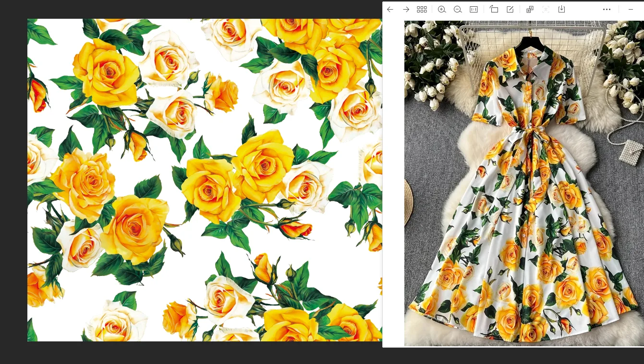Click the dark empty area below the pattern canvas

(192, 352)
